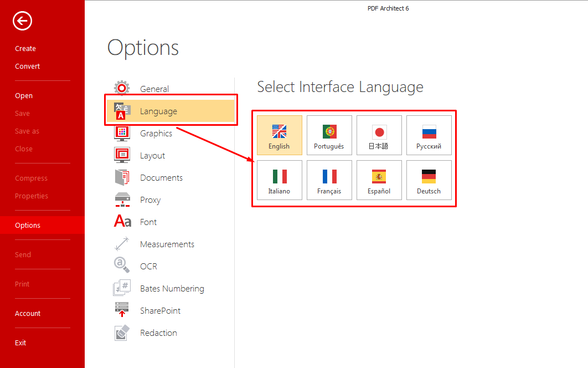Select Create in the sidebar
The height and width of the screenshot is (368, 588).
point(25,48)
